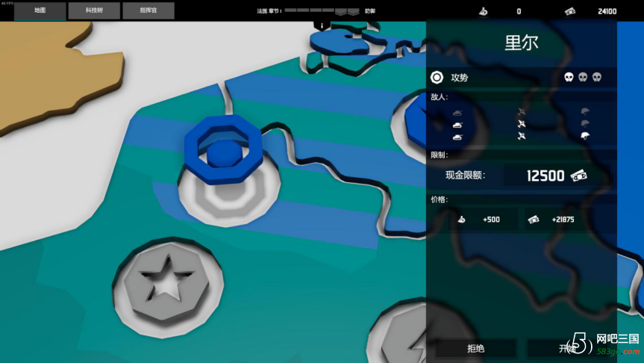The height and width of the screenshot is (363, 644).
Task: Click the info marker below the chapter bar
Action: point(322,26)
